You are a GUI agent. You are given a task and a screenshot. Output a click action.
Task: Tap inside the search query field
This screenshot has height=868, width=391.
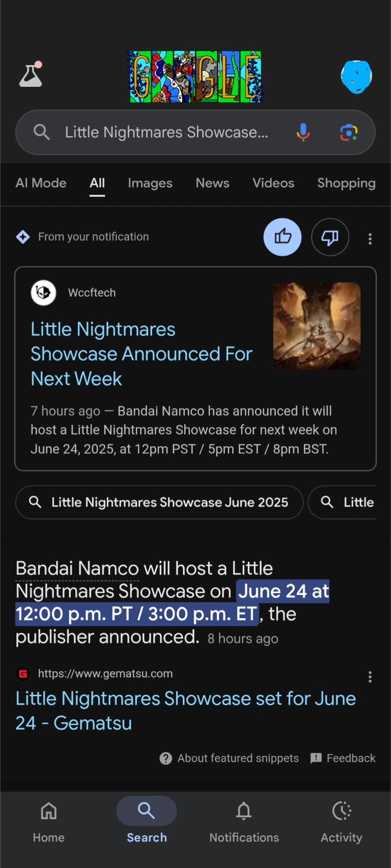pyautogui.click(x=167, y=132)
